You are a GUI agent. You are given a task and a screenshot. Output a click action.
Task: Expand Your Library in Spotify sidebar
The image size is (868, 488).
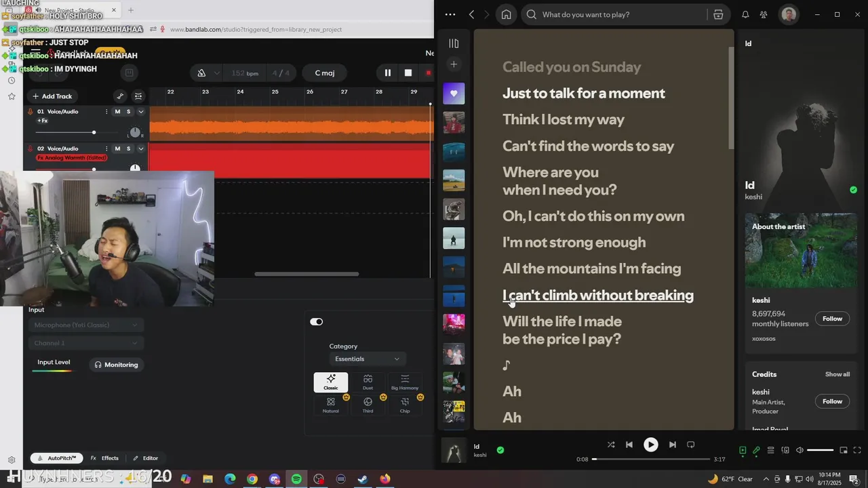tap(454, 43)
